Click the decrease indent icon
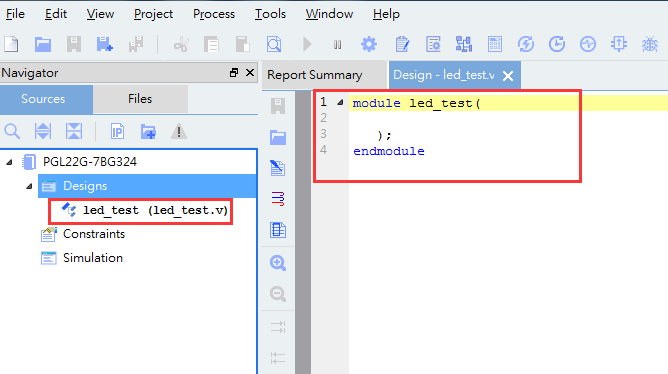The image size is (668, 374). (278, 358)
